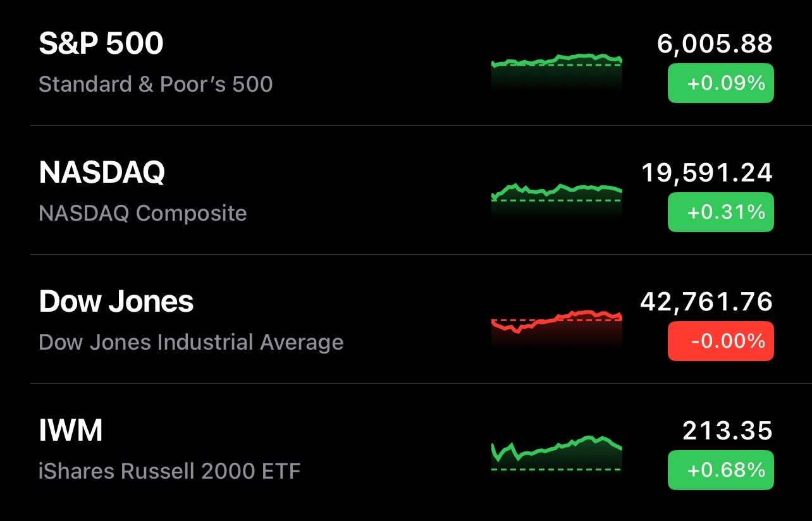Open the S&P 500 ticker title
Screen dimensions: 812x521
coord(101,44)
